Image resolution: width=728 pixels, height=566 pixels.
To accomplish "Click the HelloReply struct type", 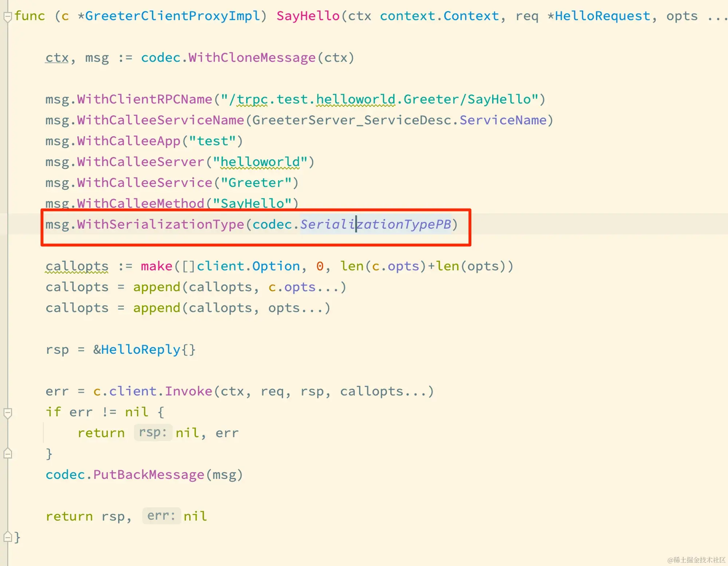I will tap(141, 349).
